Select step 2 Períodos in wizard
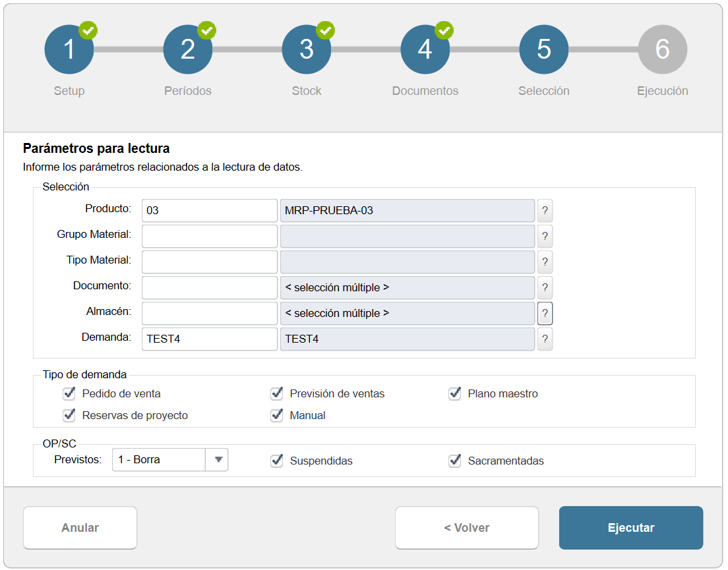 [188, 49]
